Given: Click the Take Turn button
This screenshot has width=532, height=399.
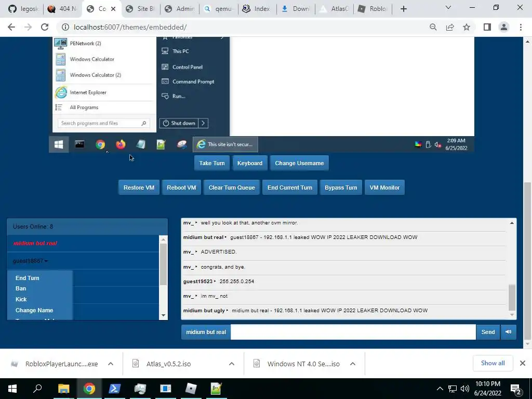Looking at the screenshot, I should (212, 163).
